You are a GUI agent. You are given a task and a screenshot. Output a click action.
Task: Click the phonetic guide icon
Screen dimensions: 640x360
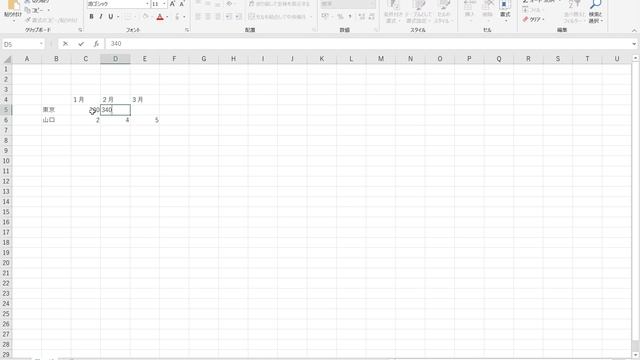pyautogui.click(x=177, y=17)
